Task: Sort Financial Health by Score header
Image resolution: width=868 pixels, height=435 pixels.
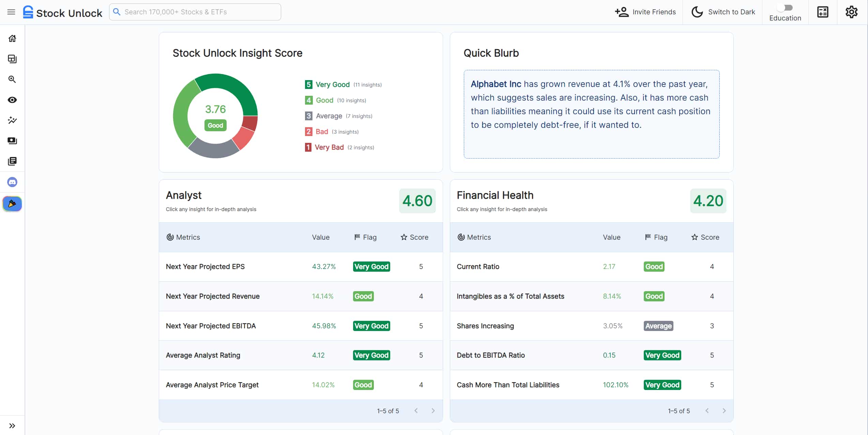Action: (x=705, y=237)
